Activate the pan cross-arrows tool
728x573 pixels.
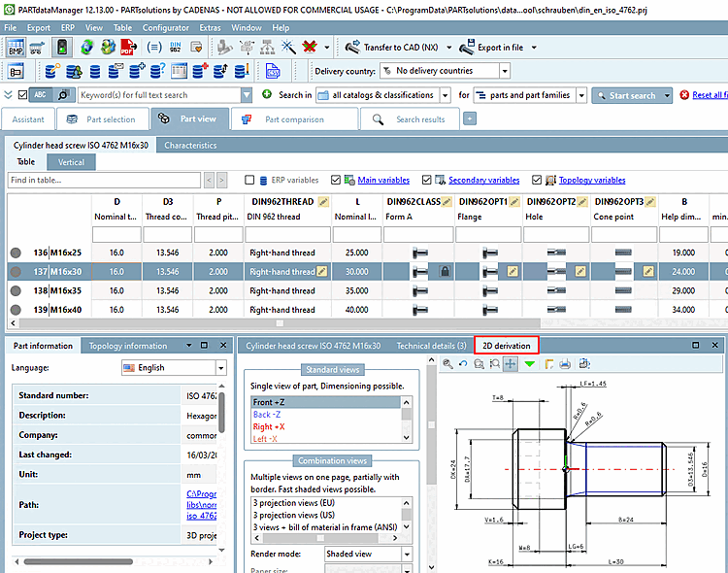point(511,364)
